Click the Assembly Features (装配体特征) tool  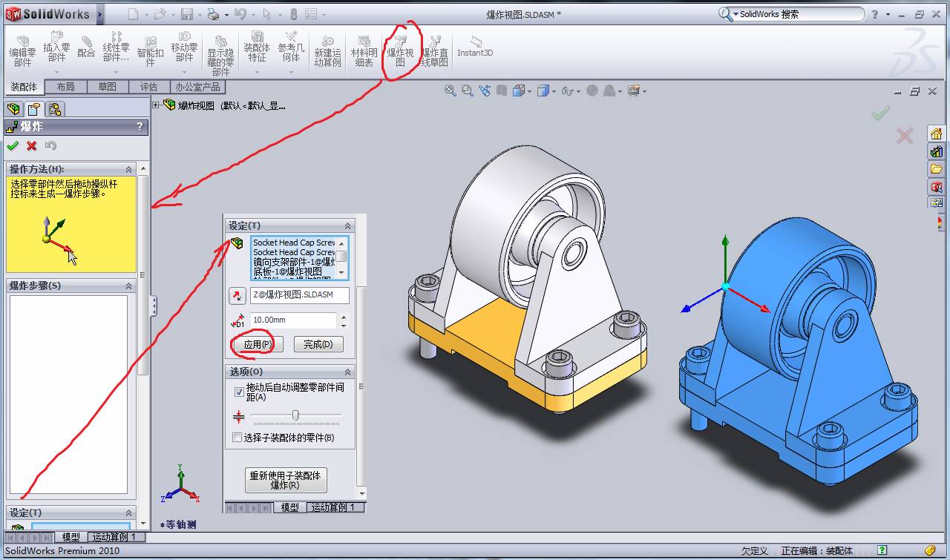pos(257,48)
